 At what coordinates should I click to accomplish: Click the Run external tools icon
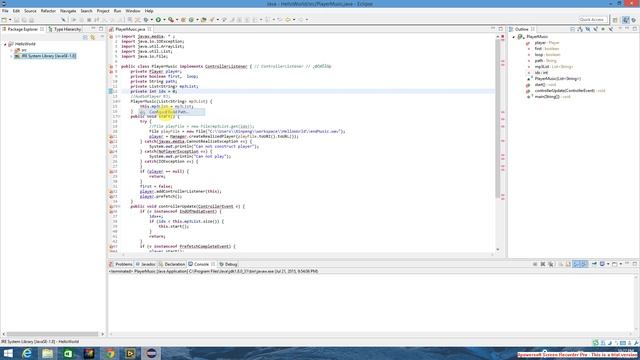coord(171,20)
